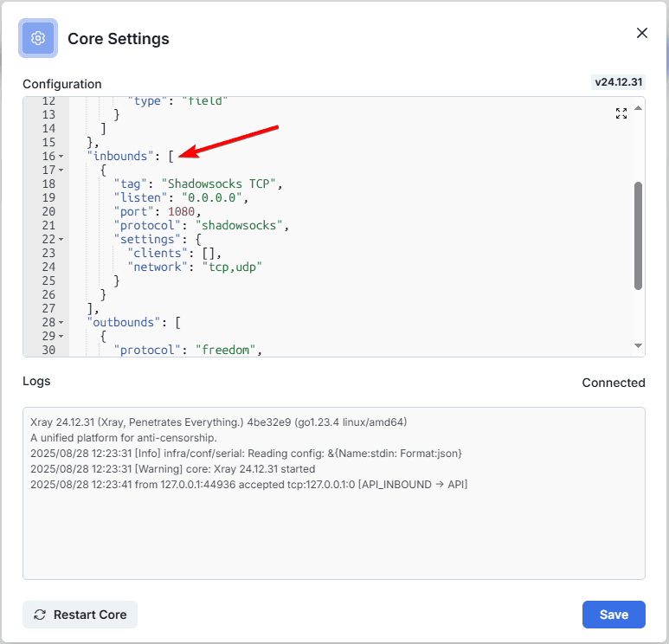This screenshot has height=644, width=669.
Task: Click the scrollbar up arrow in editor
Action: [639, 108]
